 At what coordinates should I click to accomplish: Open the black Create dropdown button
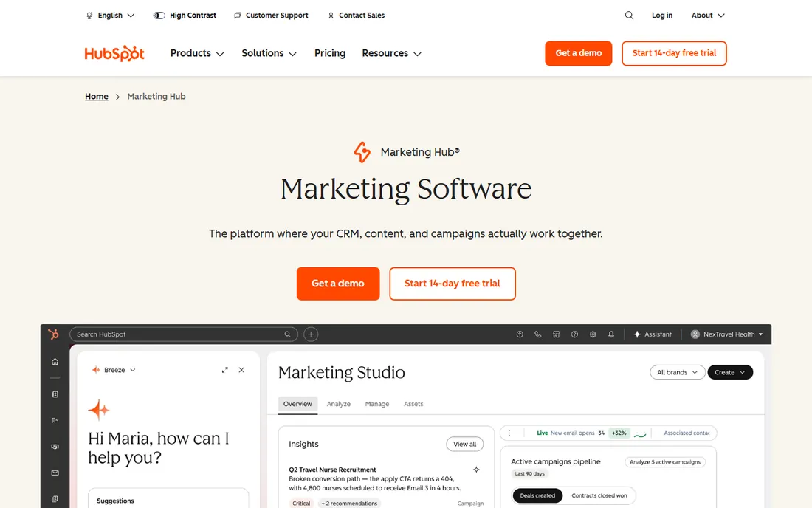click(x=730, y=372)
